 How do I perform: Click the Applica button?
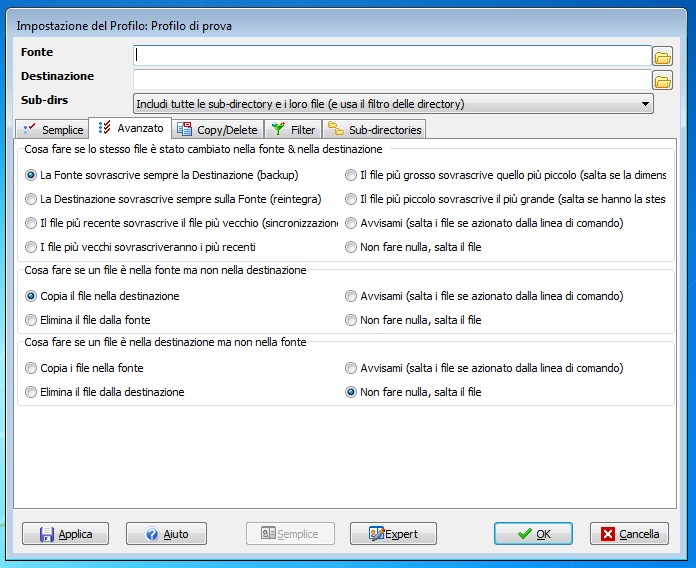click(66, 534)
